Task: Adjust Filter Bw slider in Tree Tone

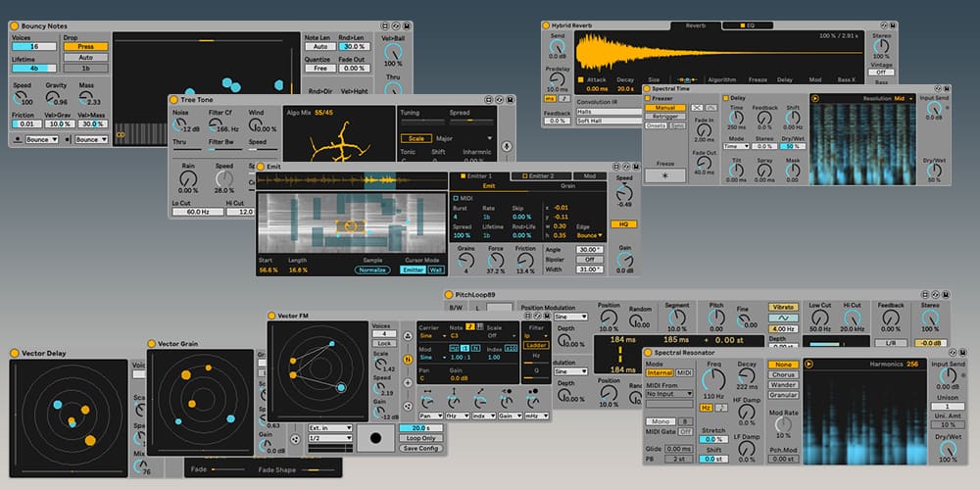Action: [225, 150]
